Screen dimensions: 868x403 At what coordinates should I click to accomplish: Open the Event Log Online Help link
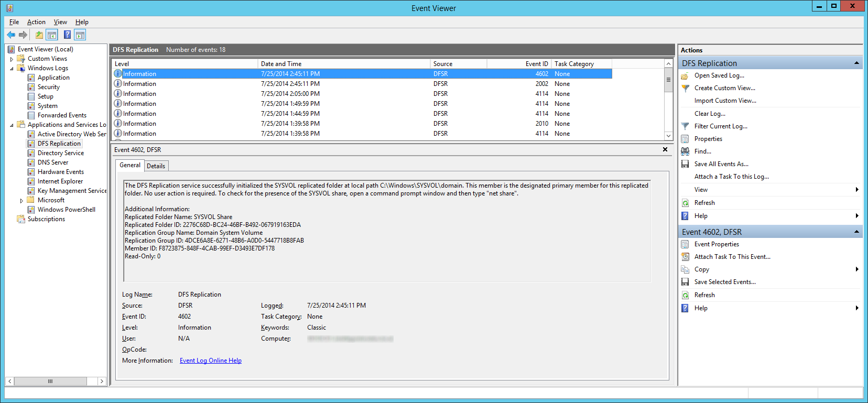(x=211, y=361)
